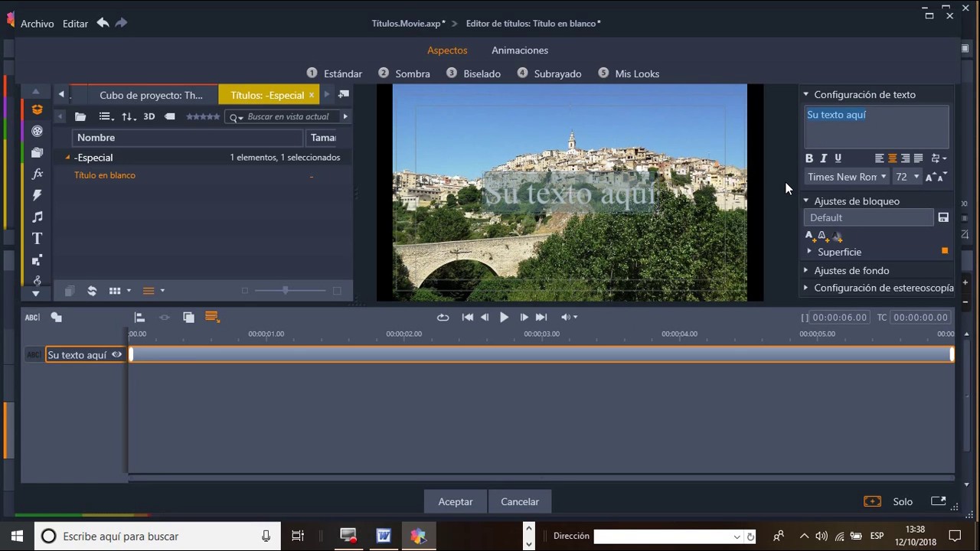Viewport: 980px width, 551px height.
Task: Open the Editar menu
Action: click(75, 24)
